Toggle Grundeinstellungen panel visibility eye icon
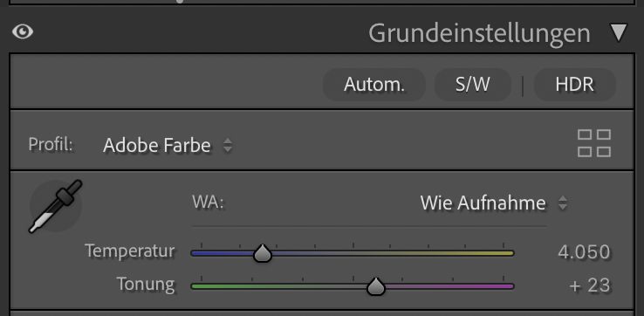Image resolution: width=644 pixels, height=316 pixels. tap(23, 31)
